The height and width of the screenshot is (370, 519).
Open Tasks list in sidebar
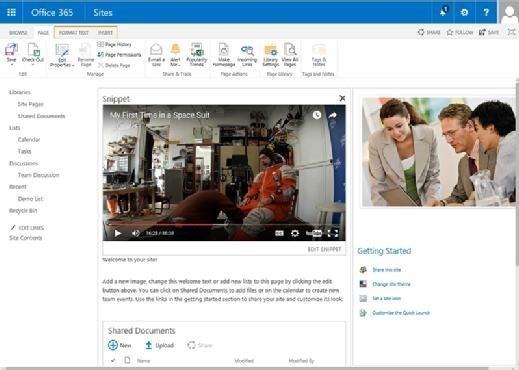(x=24, y=151)
